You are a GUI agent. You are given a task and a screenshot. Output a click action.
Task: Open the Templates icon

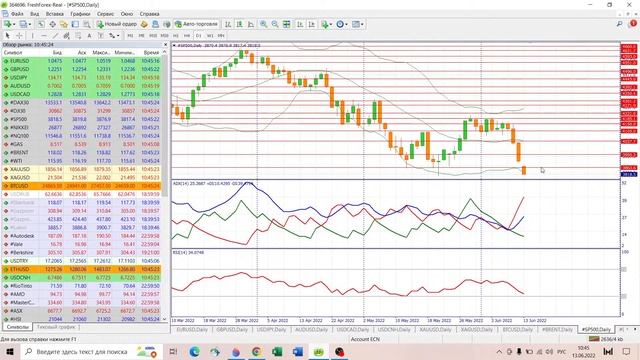click(x=356, y=24)
